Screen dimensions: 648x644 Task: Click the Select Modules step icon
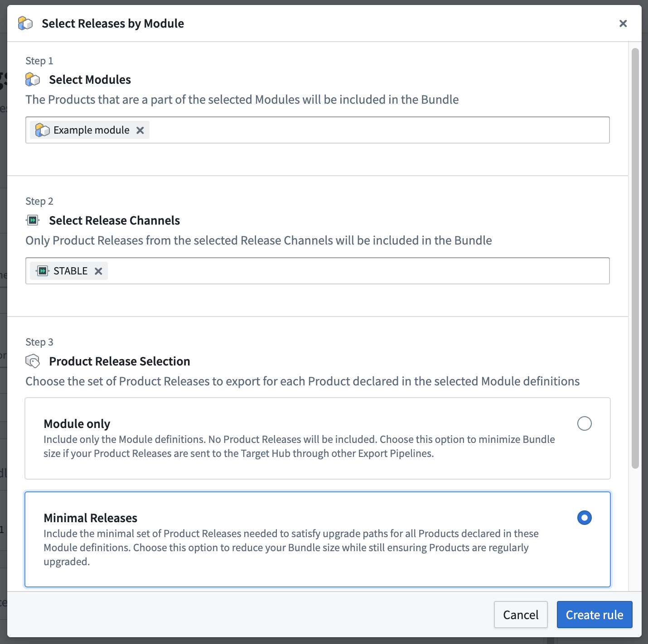pos(33,80)
